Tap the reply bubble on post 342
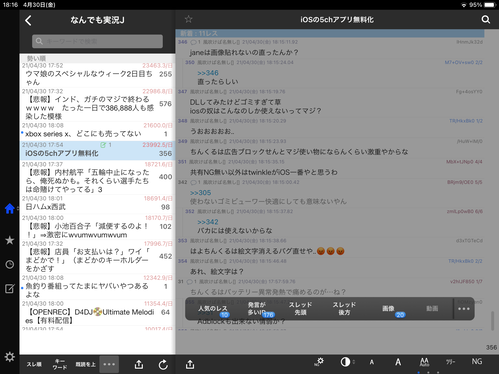 pos(193,182)
